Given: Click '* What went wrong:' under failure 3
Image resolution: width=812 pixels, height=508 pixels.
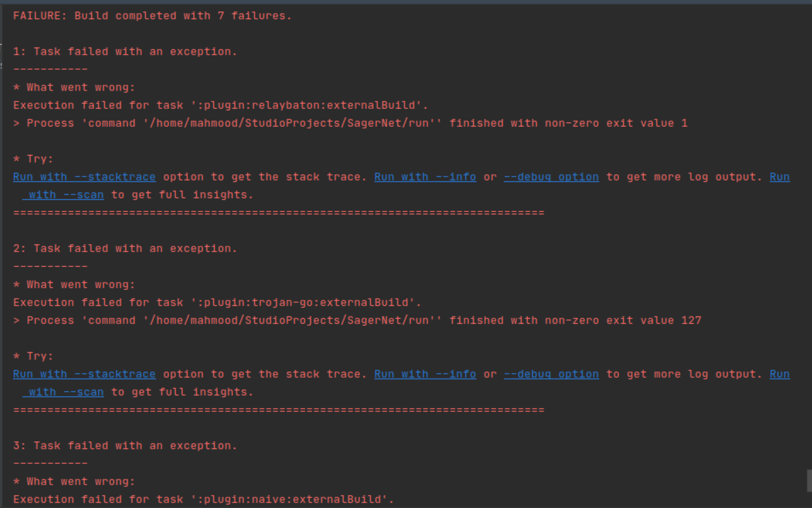Looking at the screenshot, I should (x=74, y=481).
